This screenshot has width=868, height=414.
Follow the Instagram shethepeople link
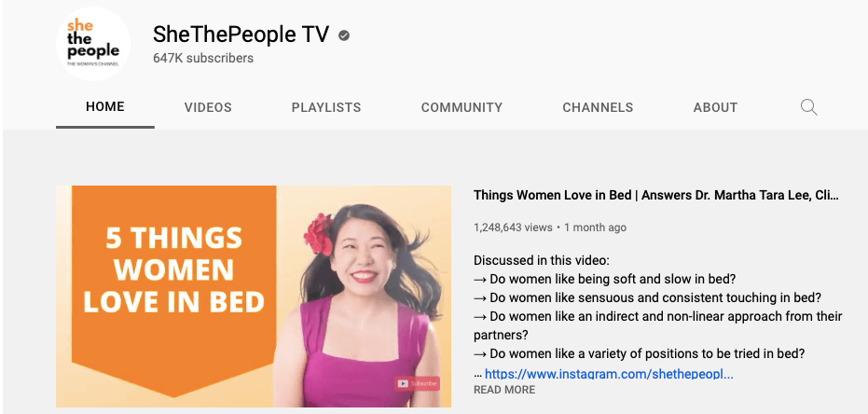click(610, 374)
